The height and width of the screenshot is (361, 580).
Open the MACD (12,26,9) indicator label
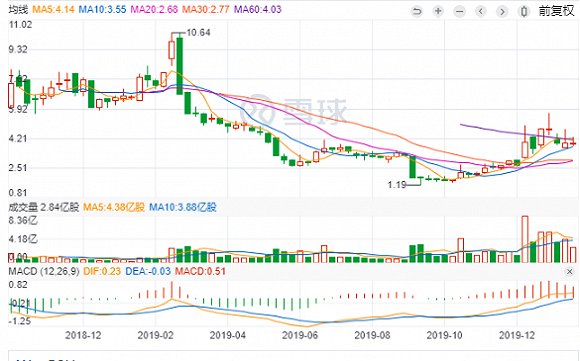coord(44,271)
